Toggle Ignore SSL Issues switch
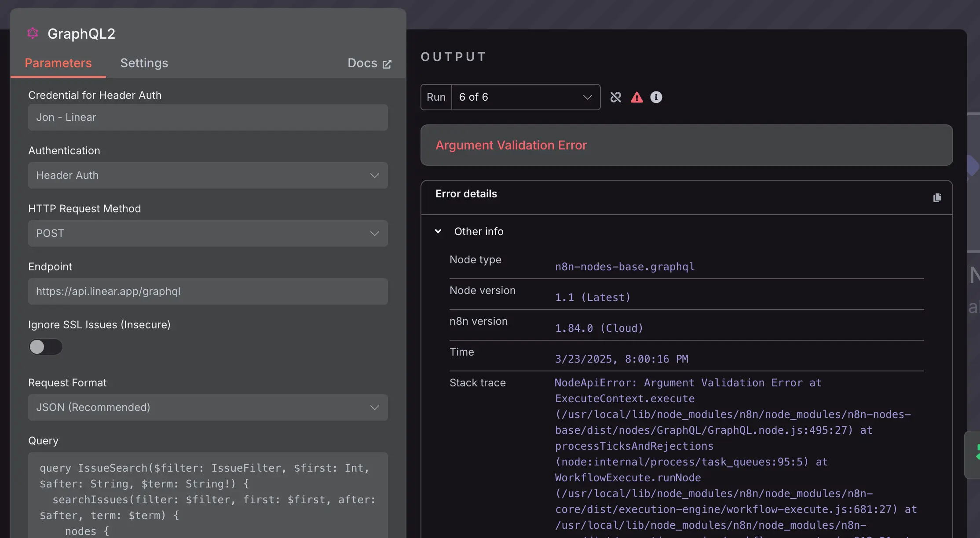The height and width of the screenshot is (538, 980). point(45,347)
